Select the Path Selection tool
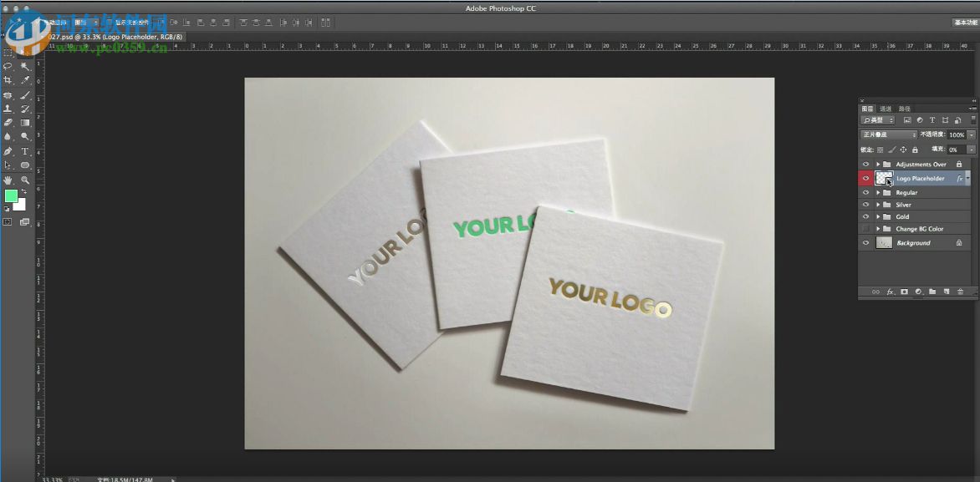 pyautogui.click(x=8, y=165)
